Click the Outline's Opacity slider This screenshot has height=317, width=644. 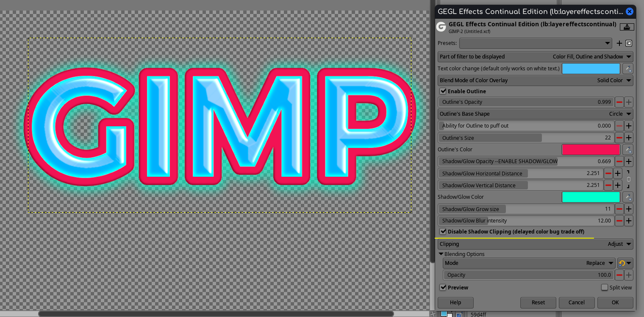pyautogui.click(x=526, y=102)
